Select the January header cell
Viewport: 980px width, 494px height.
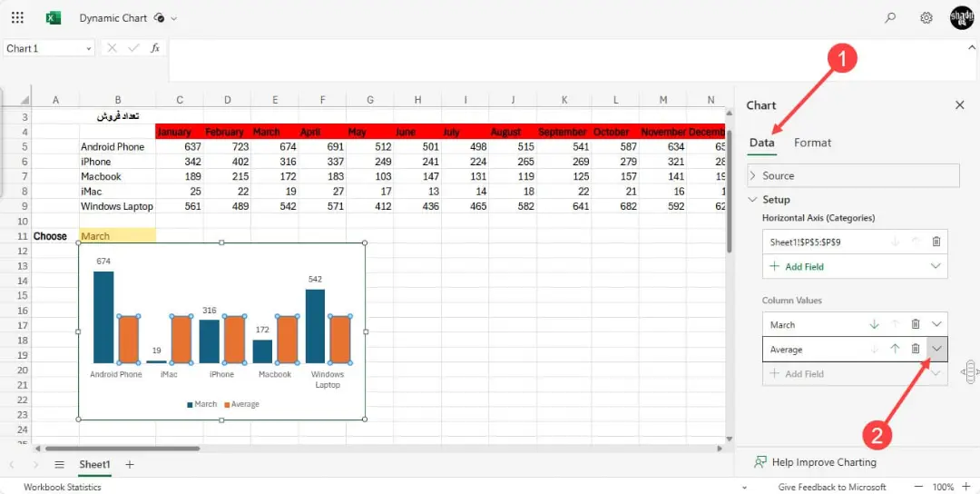[x=180, y=132]
